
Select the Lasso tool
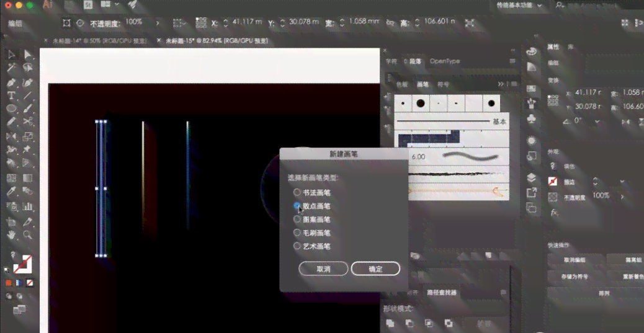[x=27, y=68]
